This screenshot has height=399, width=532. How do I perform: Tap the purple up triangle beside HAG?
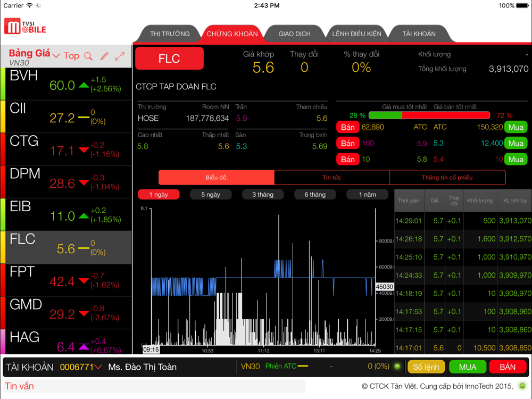click(x=84, y=346)
